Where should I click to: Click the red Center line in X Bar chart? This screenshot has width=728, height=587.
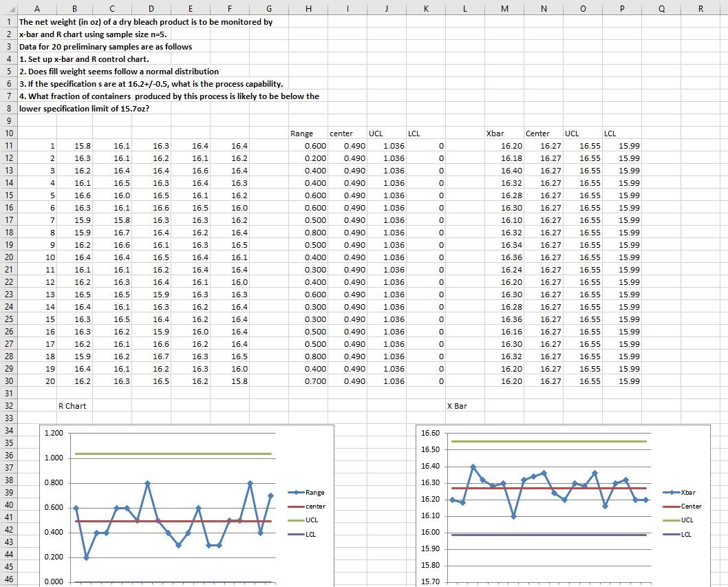pos(549,488)
